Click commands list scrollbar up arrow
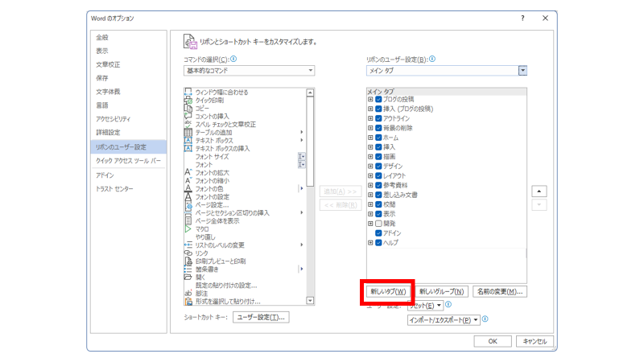The image size is (644, 362). tap(310, 93)
